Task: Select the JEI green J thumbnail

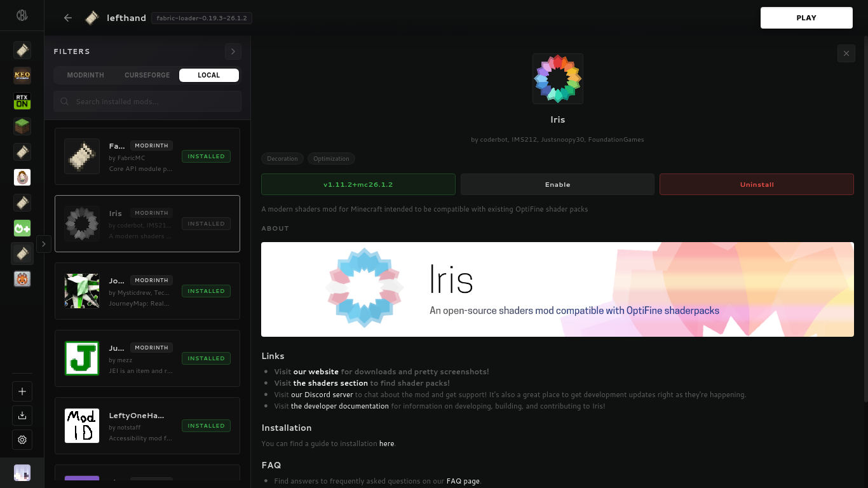Action: point(82,358)
